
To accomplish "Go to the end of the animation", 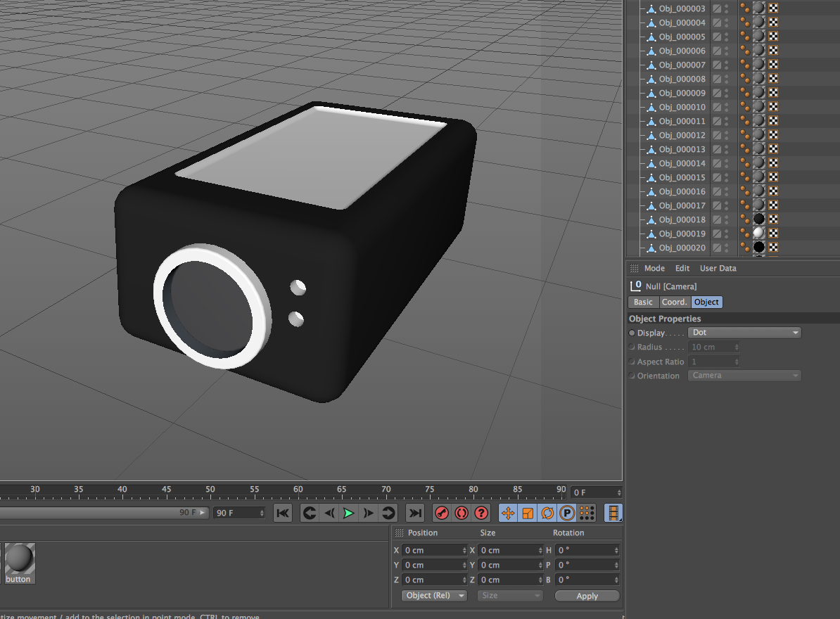I will 416,513.
